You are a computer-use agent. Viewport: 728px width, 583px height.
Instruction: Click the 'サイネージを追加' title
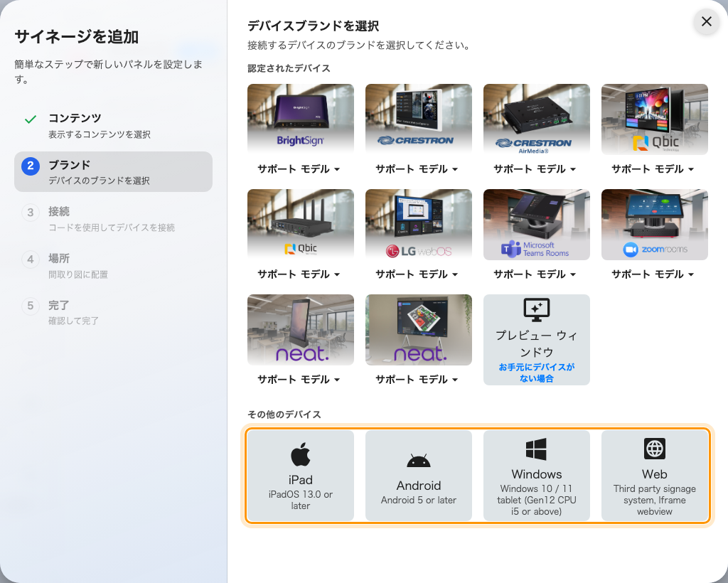pyautogui.click(x=77, y=37)
